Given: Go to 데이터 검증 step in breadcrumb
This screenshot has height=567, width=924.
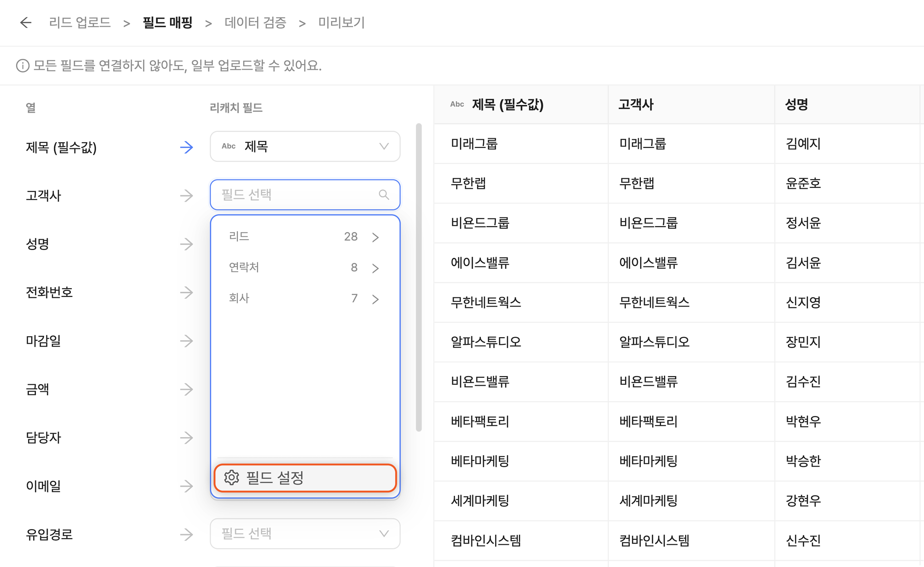Looking at the screenshot, I should (255, 22).
